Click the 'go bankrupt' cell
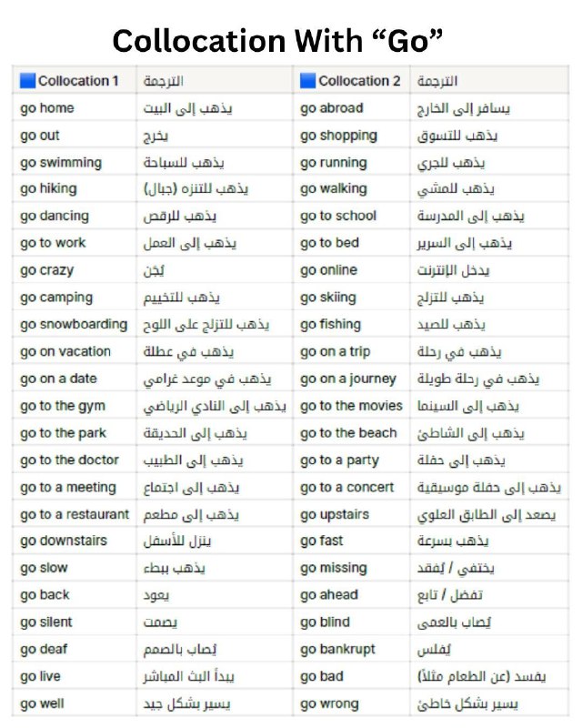This screenshot has height=728, width=582. (x=351, y=649)
